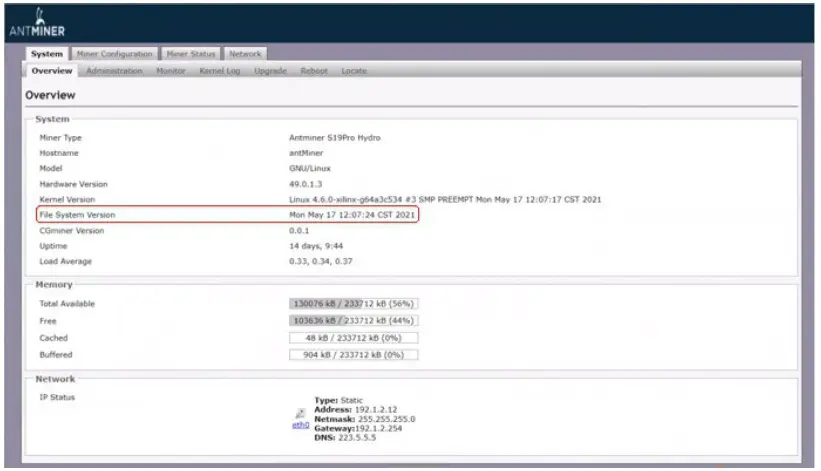This screenshot has width=821, height=471.
Task: Open the Administration sub-tab
Action: (x=114, y=71)
